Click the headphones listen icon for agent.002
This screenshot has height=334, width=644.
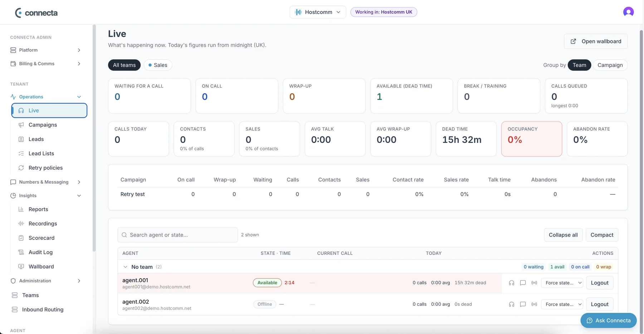(x=512, y=304)
